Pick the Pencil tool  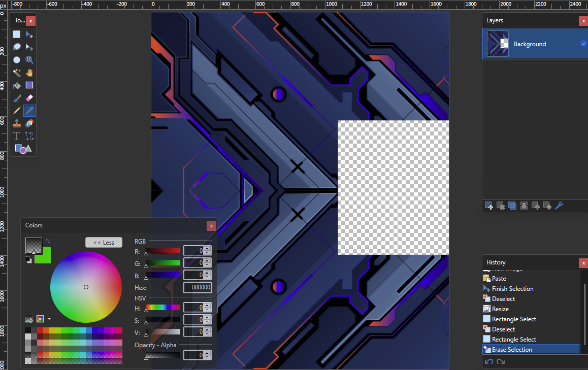click(x=16, y=111)
